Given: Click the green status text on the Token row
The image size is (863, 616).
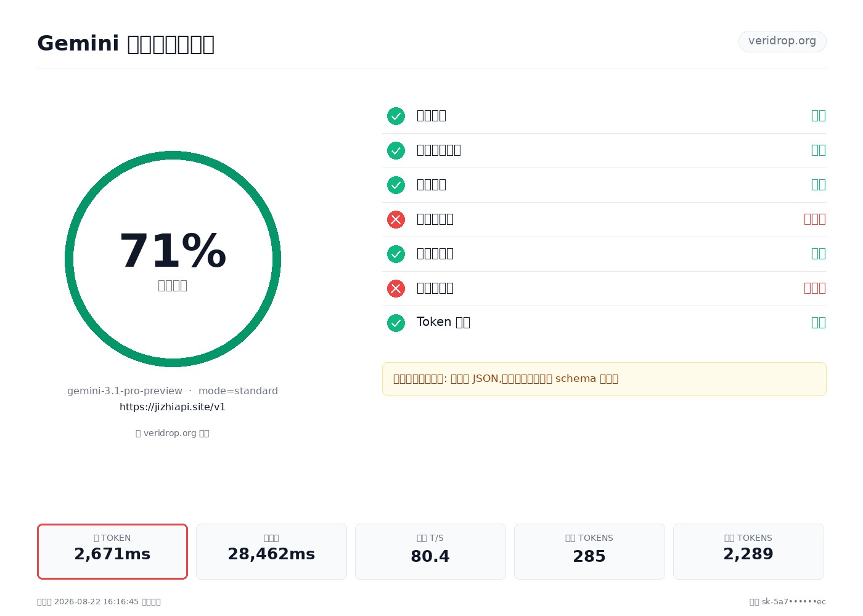Looking at the screenshot, I should click(818, 323).
